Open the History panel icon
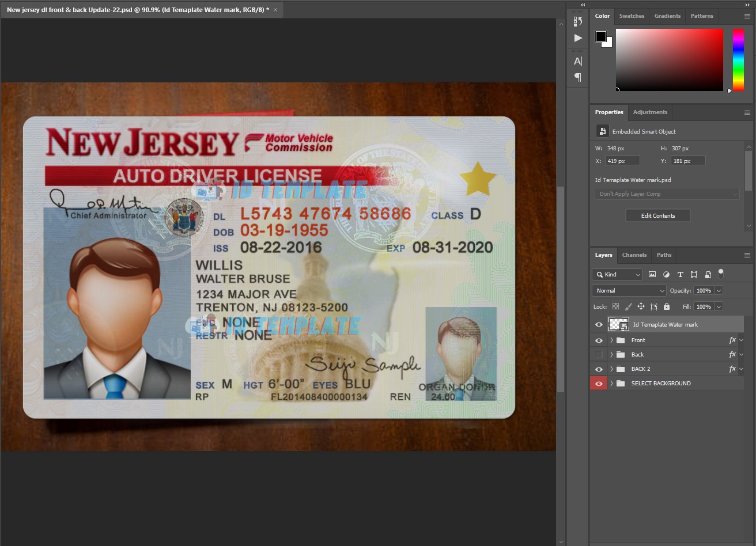756x546 pixels. coord(578,21)
